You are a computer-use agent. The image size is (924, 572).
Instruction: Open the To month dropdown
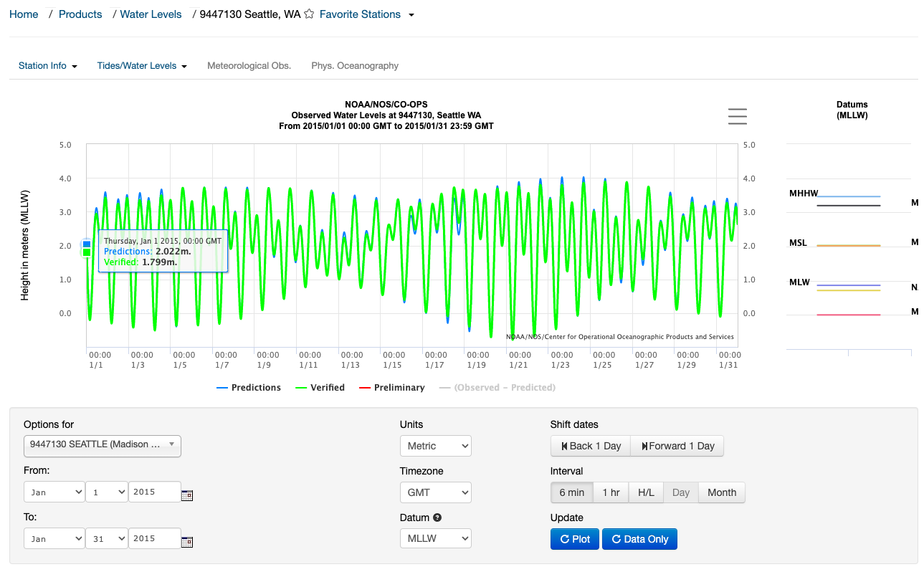54,538
